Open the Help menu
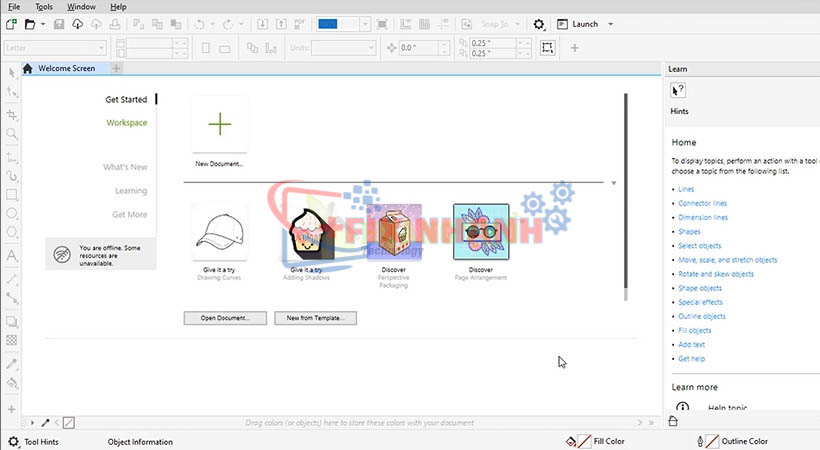This screenshot has height=450, width=820. (x=118, y=7)
